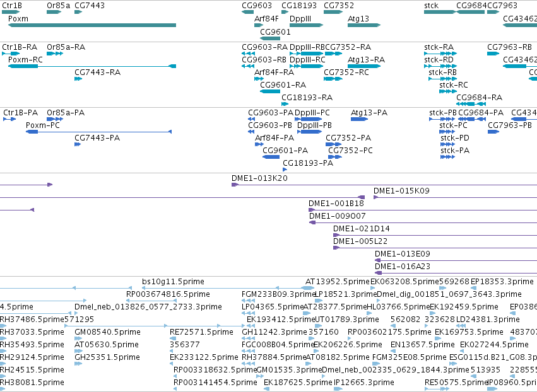Click the CG9601-PA protein label
The image size is (537, 392).
(x=285, y=151)
